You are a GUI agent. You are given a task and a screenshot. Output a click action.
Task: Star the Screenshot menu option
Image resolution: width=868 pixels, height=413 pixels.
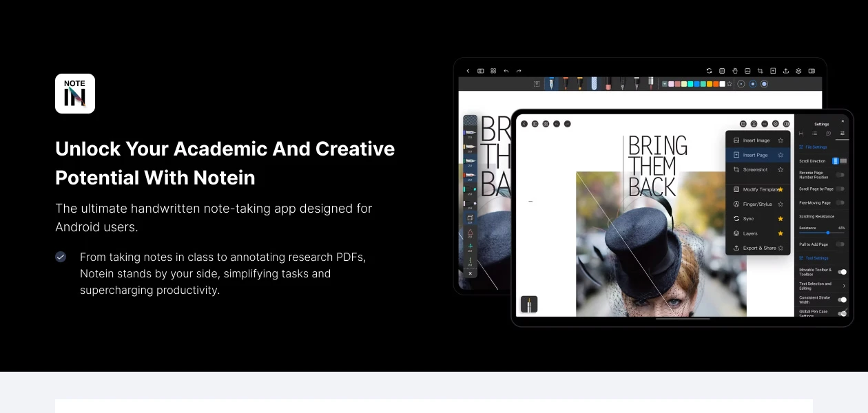(781, 169)
